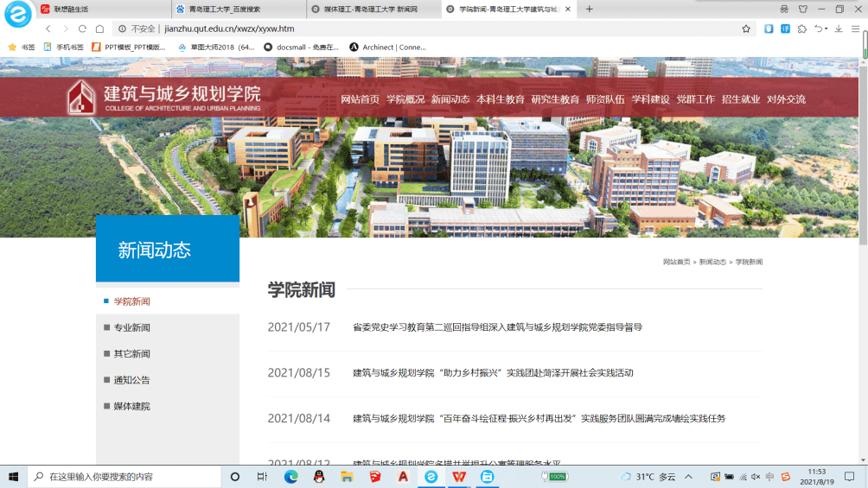Open the skin shirt icon in title bar
Screen dimensions: 868x488
(x=802, y=9)
